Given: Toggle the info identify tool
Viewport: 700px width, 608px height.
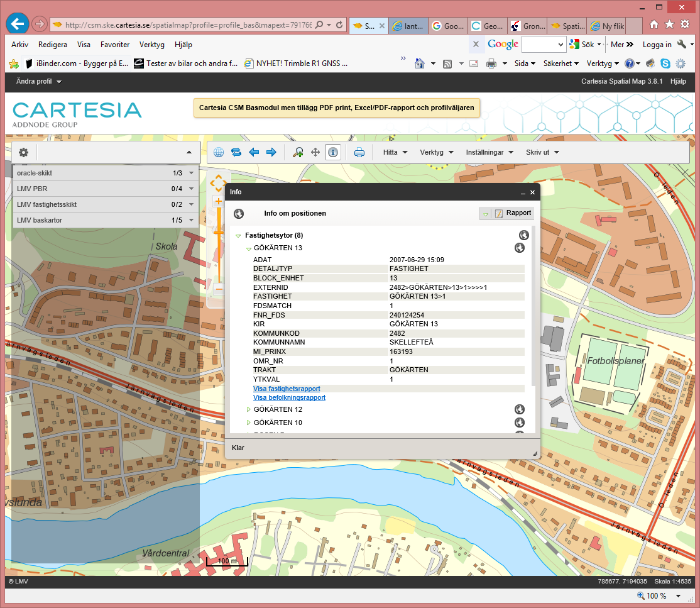Looking at the screenshot, I should click(333, 152).
